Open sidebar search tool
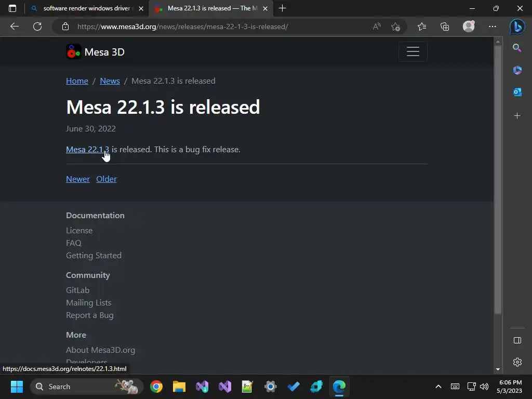Viewport: 532px width, 399px height. point(517,48)
